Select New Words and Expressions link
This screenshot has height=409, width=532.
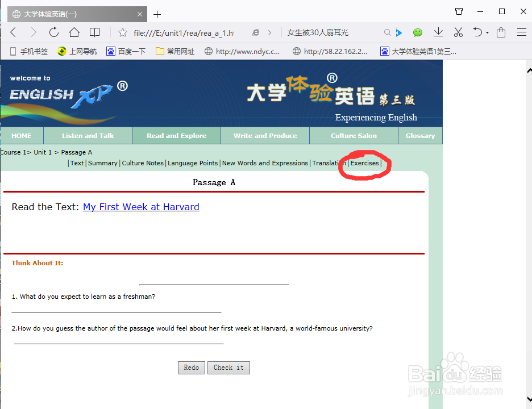[265, 163]
